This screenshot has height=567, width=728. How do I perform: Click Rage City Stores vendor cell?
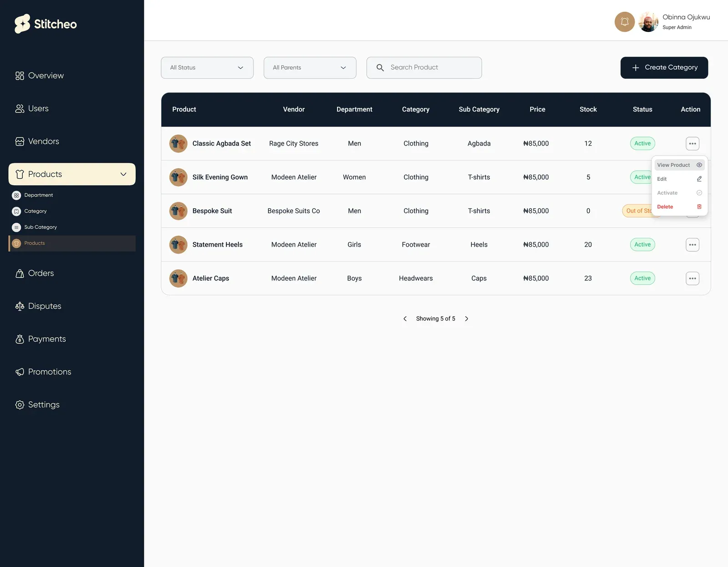294,143
